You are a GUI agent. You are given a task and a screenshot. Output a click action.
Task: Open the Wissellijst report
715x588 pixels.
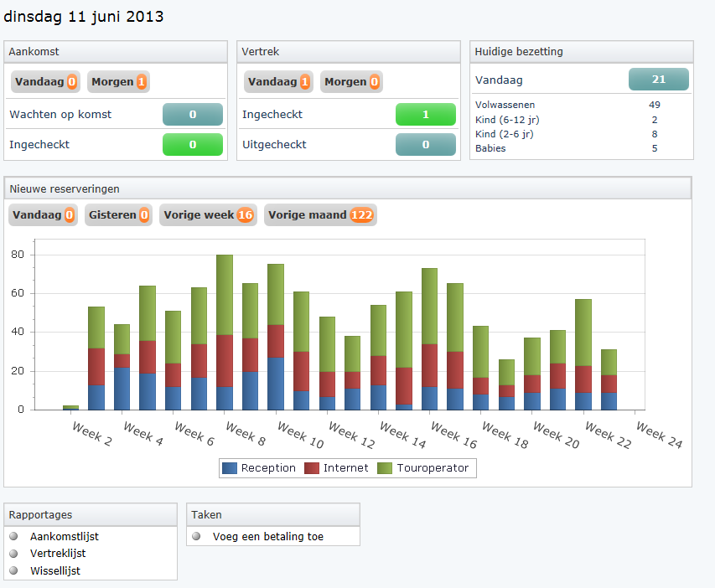[55, 570]
